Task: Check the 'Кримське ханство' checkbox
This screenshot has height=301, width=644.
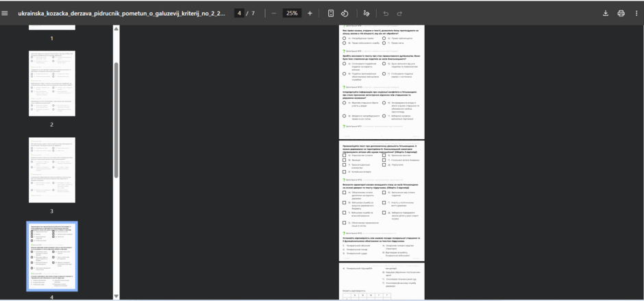Action: [x=384, y=156]
